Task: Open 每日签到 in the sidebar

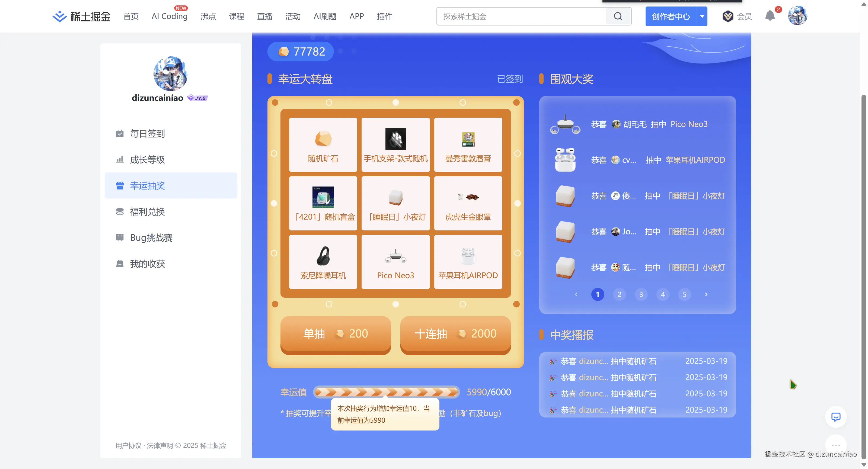Action: [147, 133]
